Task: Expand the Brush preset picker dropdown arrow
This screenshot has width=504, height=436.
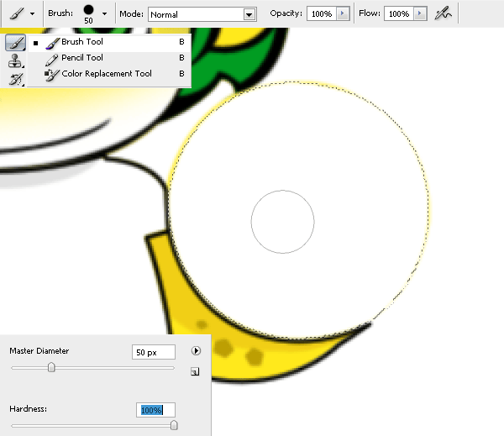Action: tap(104, 14)
